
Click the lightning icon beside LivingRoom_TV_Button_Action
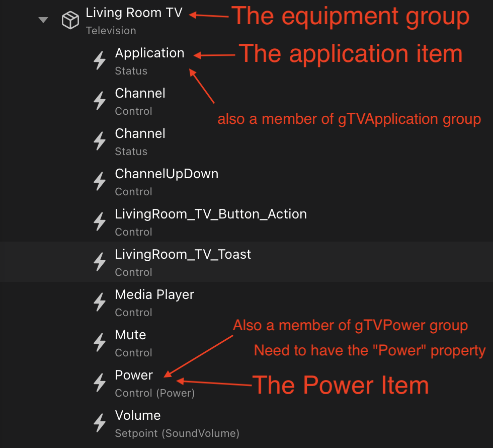click(x=100, y=222)
